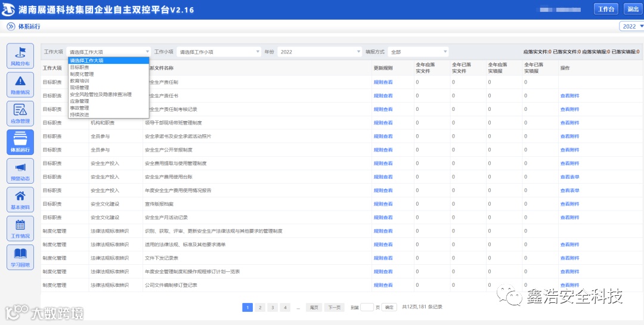
Task: Choose 应急管理 in the dropdown list
Action: pyautogui.click(x=109, y=101)
